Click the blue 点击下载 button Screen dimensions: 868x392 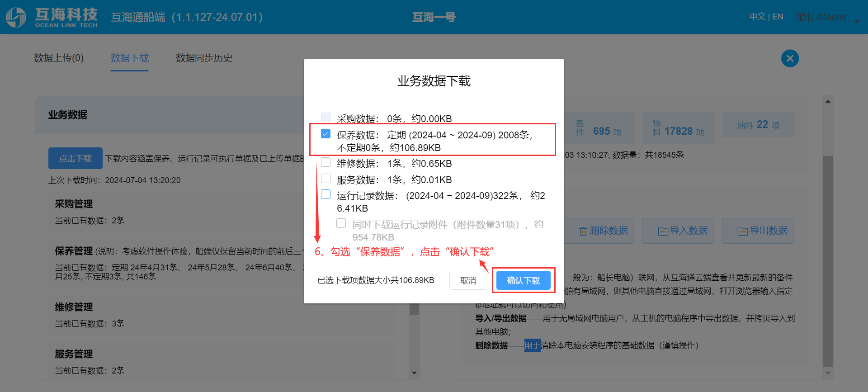pyautogui.click(x=75, y=158)
